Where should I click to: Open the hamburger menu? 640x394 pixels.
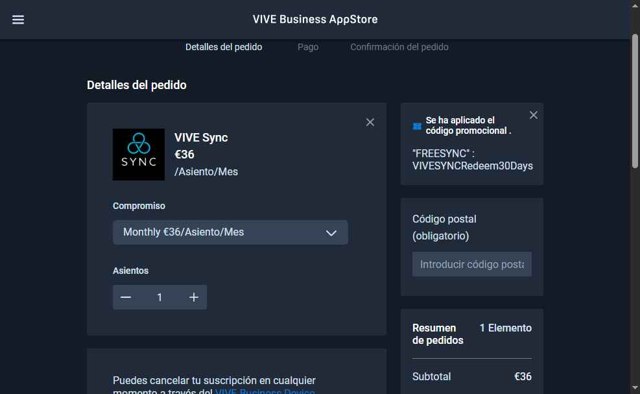18,19
